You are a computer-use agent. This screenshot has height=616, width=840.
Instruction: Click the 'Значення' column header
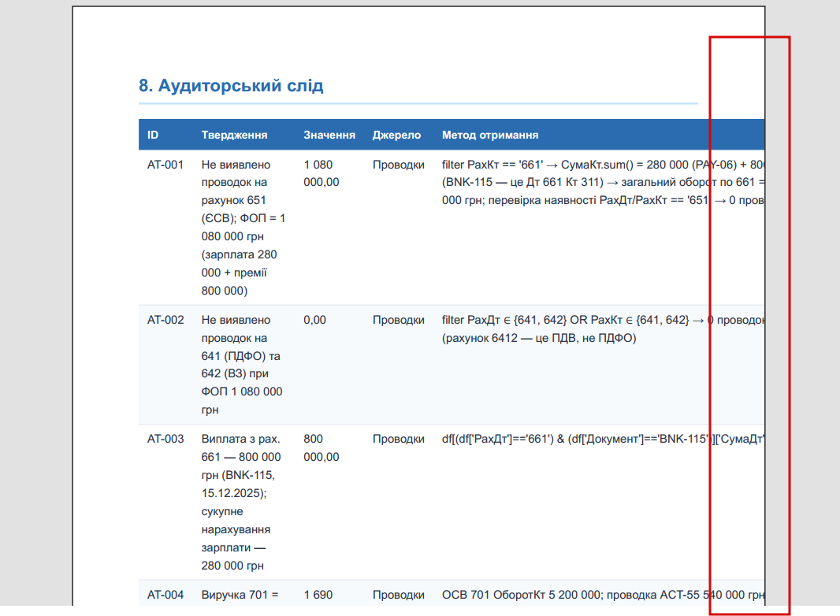click(x=329, y=135)
